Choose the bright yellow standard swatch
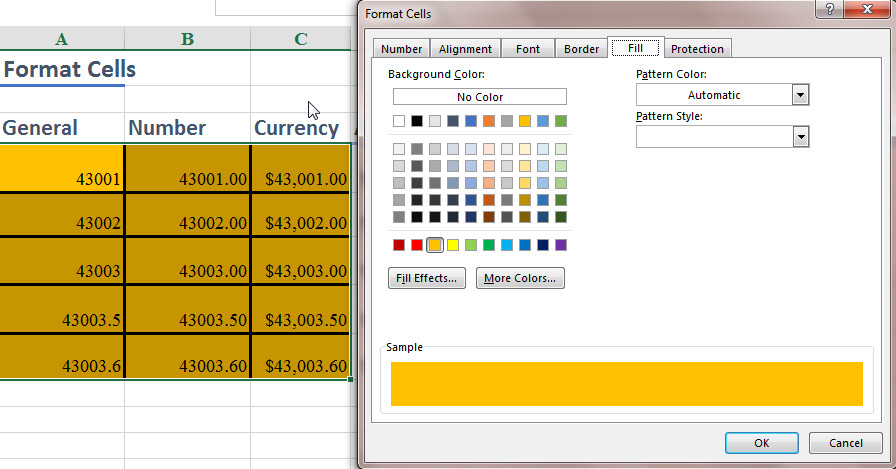This screenshot has width=896, height=469. coord(453,245)
